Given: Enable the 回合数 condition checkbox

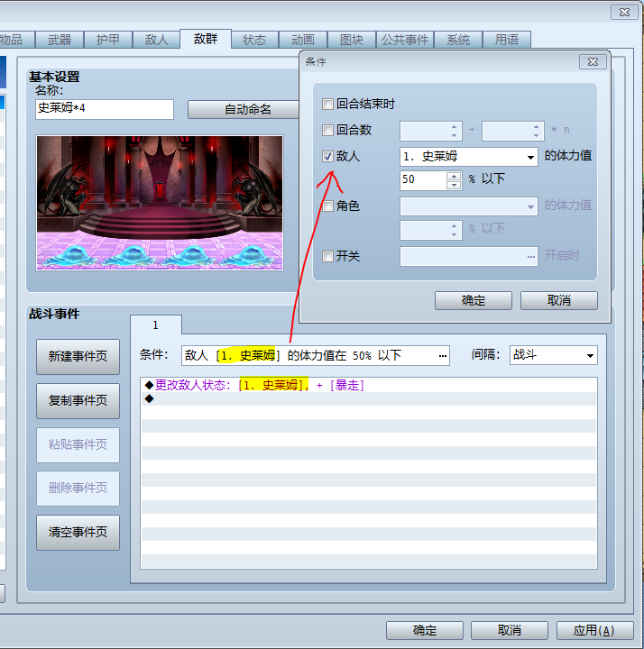Looking at the screenshot, I should coord(327,131).
